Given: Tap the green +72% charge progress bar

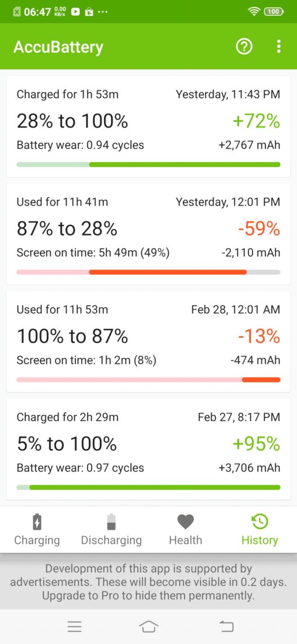Looking at the screenshot, I should click(185, 165).
